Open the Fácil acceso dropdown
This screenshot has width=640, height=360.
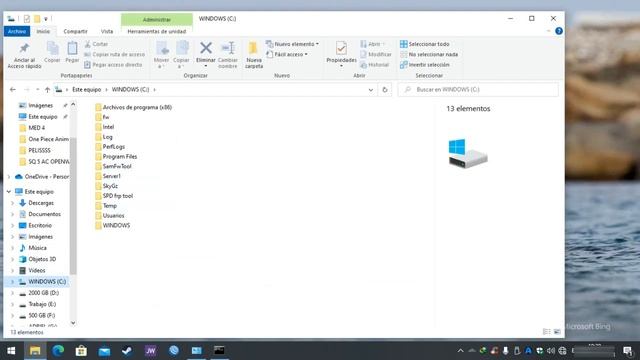(287, 54)
